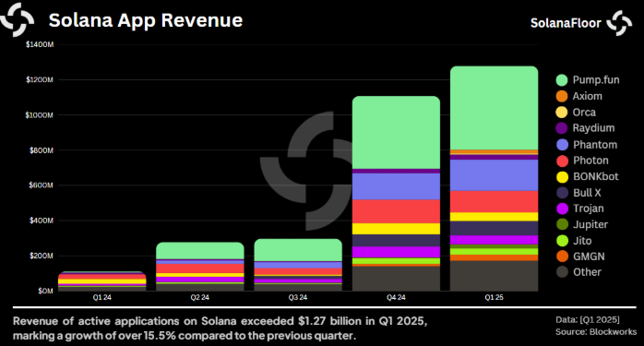
Task: Click the dark Bull X segment of Q1 25 bar
Action: tap(495, 229)
